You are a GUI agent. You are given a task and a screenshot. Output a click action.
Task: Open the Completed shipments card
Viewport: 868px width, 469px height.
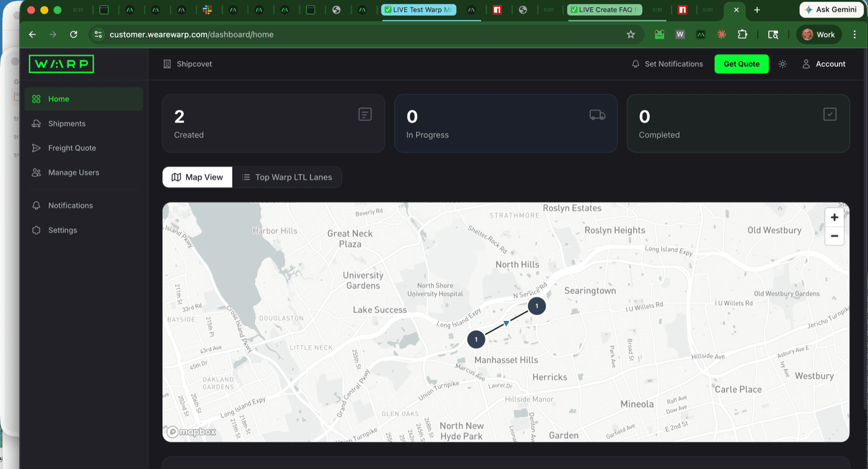(x=738, y=124)
